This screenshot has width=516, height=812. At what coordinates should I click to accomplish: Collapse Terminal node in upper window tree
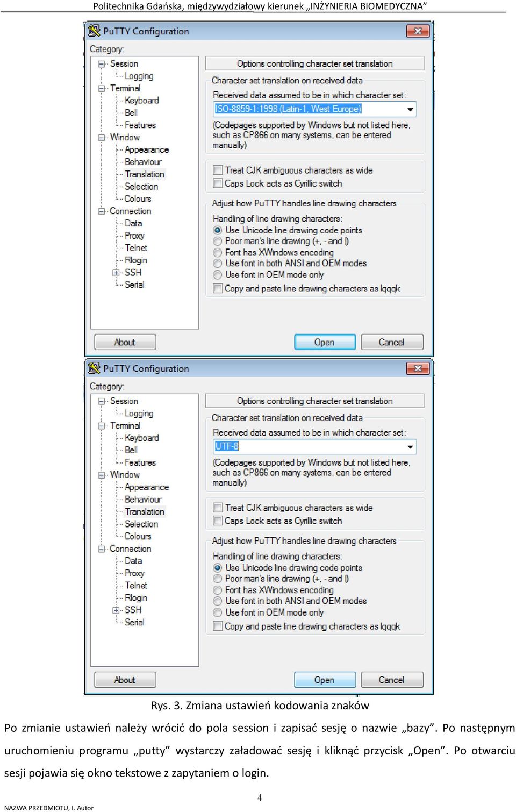pyautogui.click(x=101, y=88)
